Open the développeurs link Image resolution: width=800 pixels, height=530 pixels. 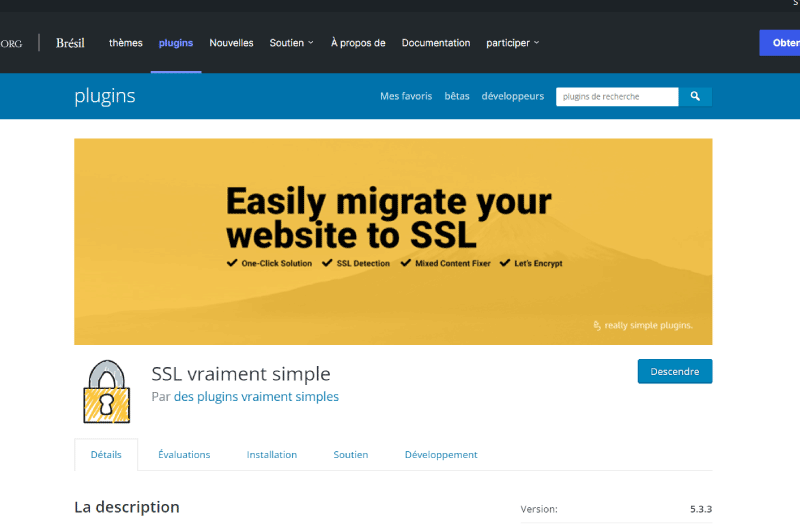click(513, 96)
